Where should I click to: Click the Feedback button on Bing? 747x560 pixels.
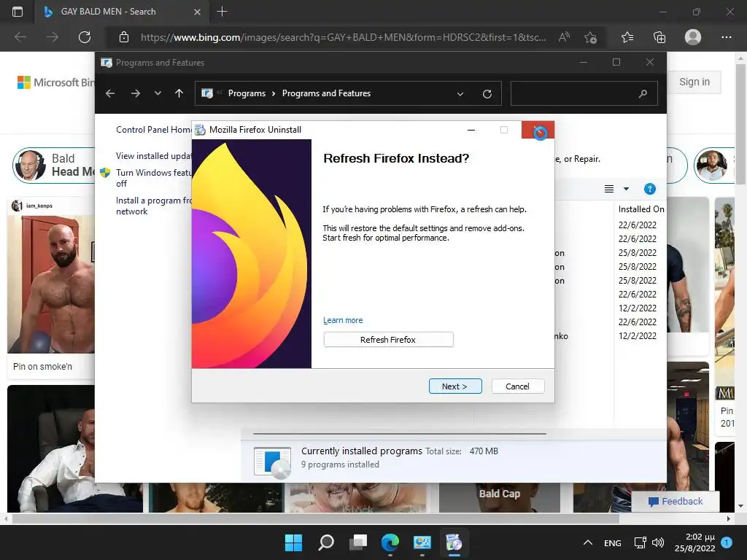[675, 502]
